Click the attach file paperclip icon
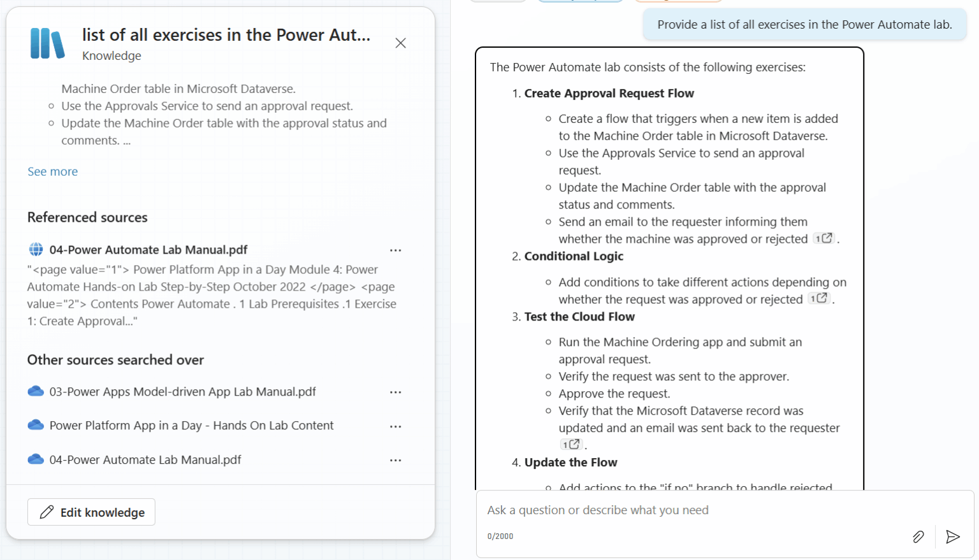979x560 pixels. [918, 536]
